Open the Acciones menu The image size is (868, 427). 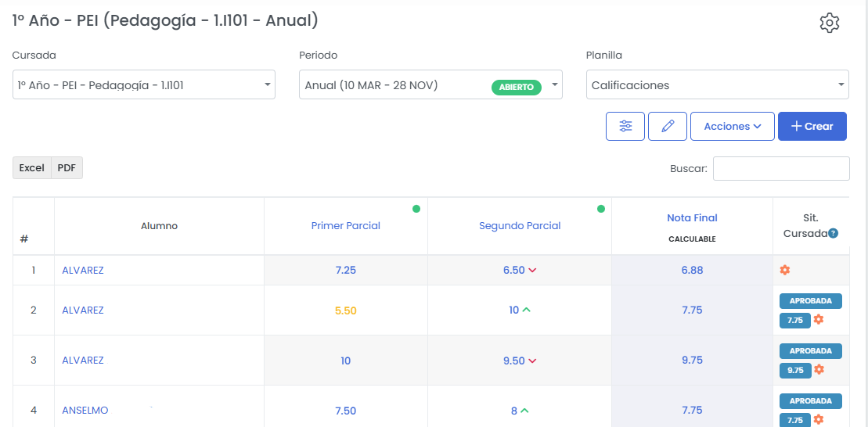click(x=733, y=126)
